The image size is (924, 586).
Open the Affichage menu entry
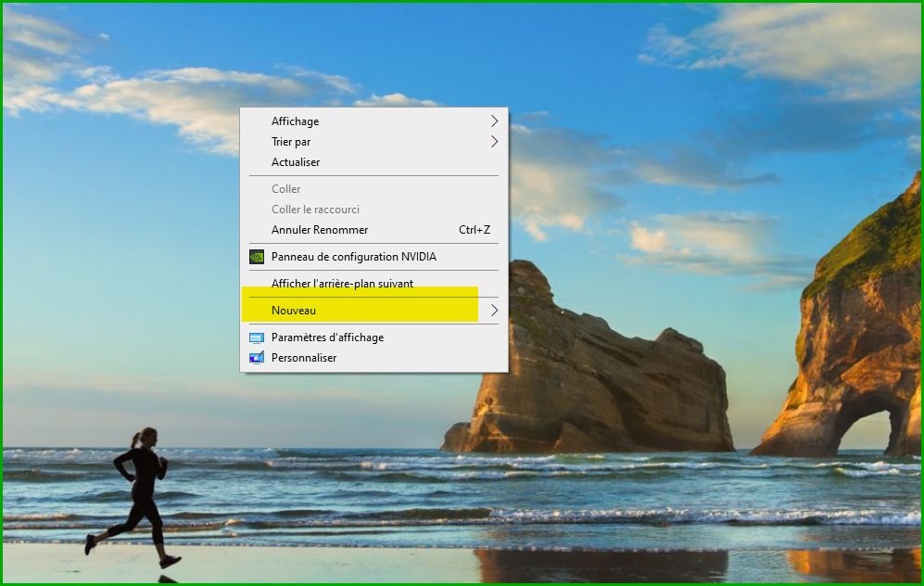point(295,121)
